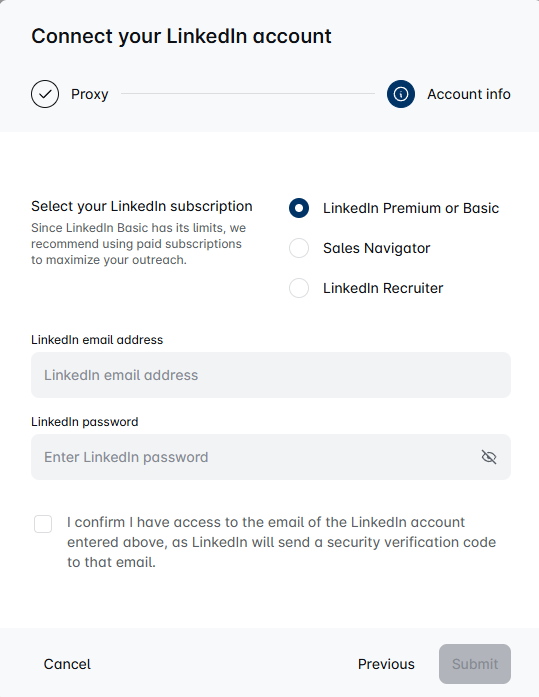
Task: Select the LinkedIn Recruiter radio button
Action: (x=299, y=288)
